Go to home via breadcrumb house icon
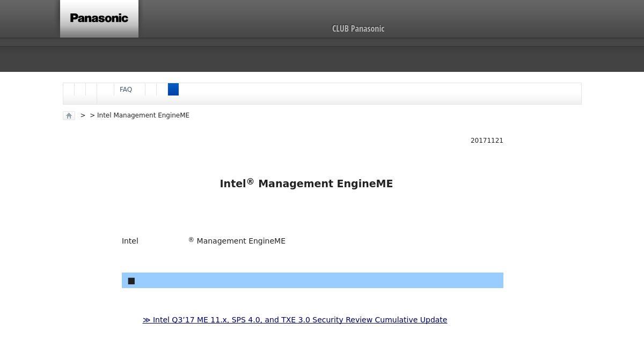The image size is (644, 338). pyautogui.click(x=69, y=115)
